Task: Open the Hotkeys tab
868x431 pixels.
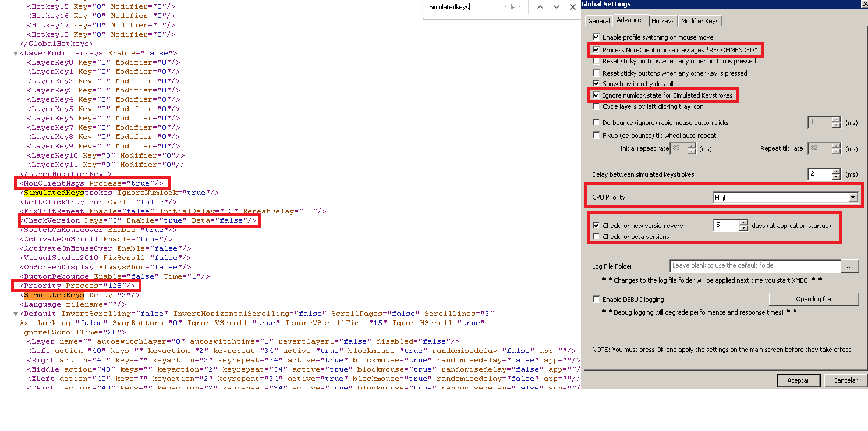Action: [662, 21]
